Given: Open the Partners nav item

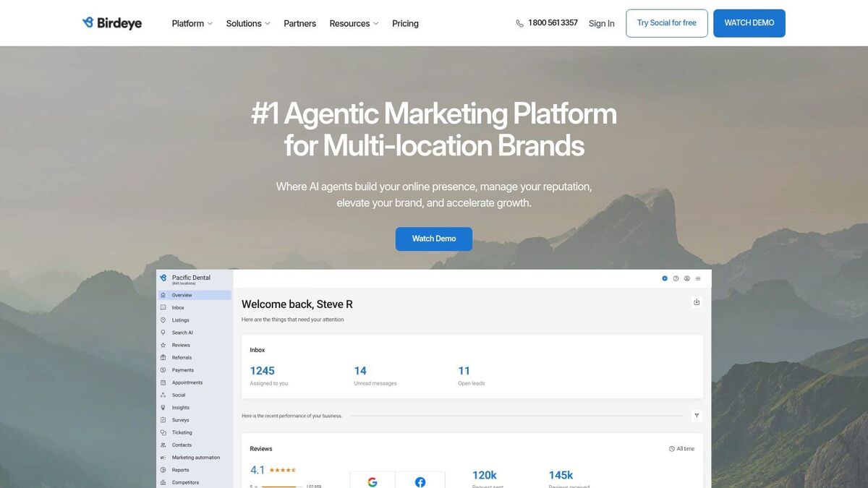Looking at the screenshot, I should (299, 23).
